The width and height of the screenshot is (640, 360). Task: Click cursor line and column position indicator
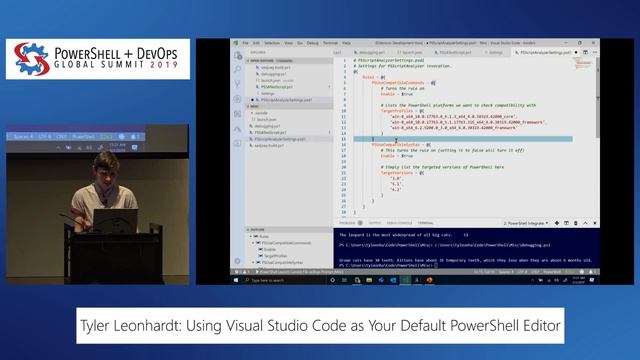(x=484, y=272)
